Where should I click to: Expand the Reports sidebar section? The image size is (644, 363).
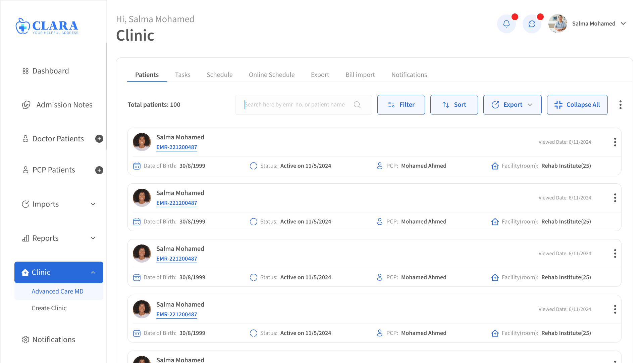click(x=93, y=238)
